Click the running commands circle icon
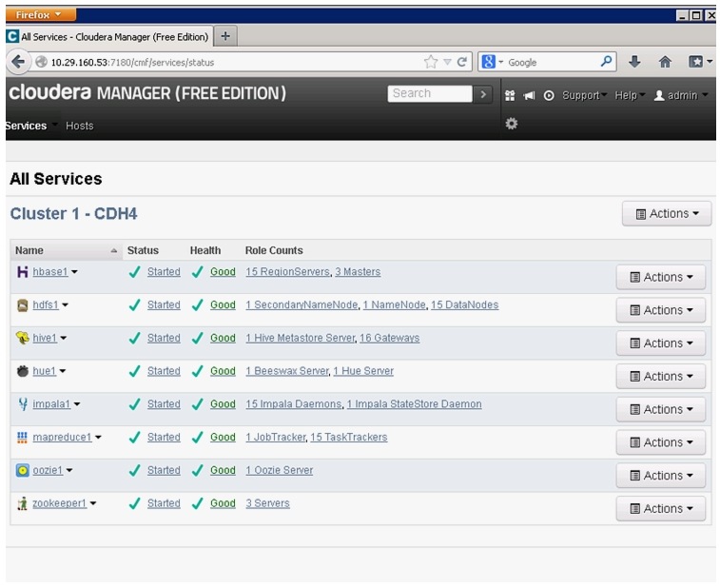The width and height of the screenshot is (720, 588). (549, 95)
